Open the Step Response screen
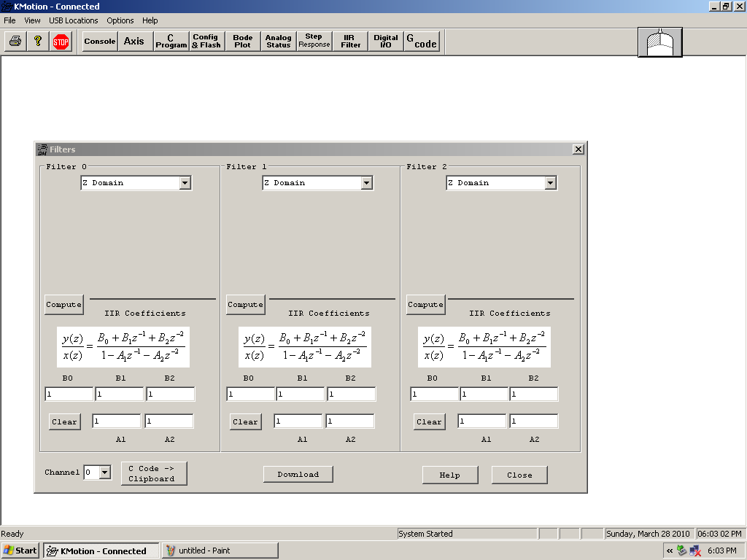 click(x=314, y=42)
